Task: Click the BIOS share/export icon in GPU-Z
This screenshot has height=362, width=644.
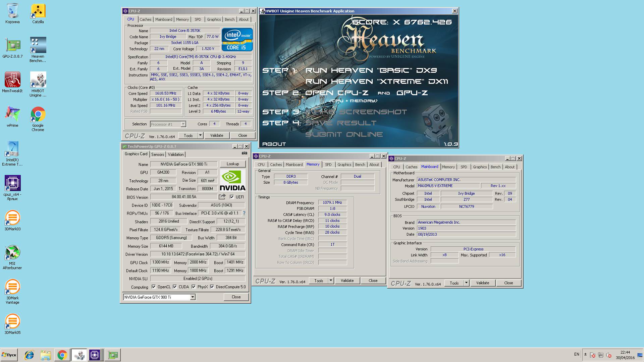Action: click(x=222, y=197)
